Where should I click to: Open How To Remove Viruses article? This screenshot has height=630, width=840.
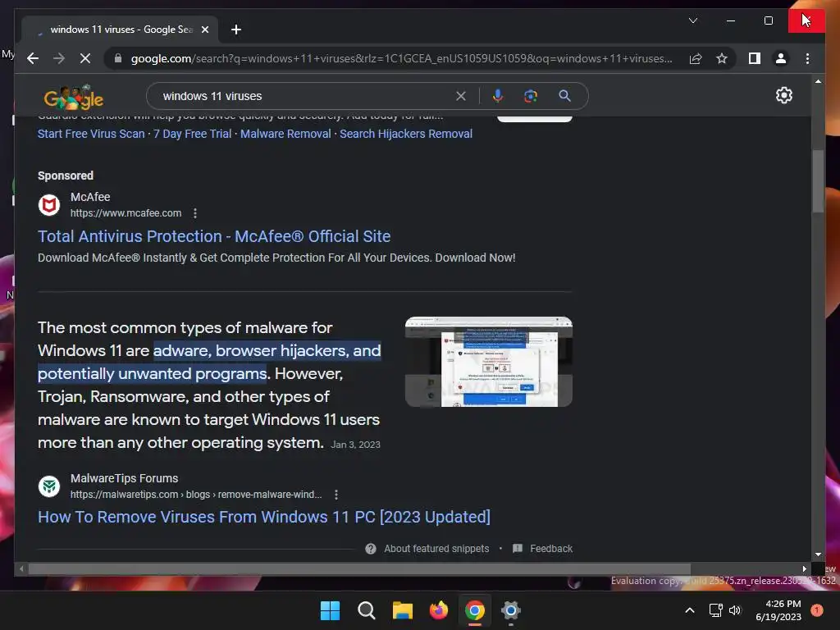264,517
